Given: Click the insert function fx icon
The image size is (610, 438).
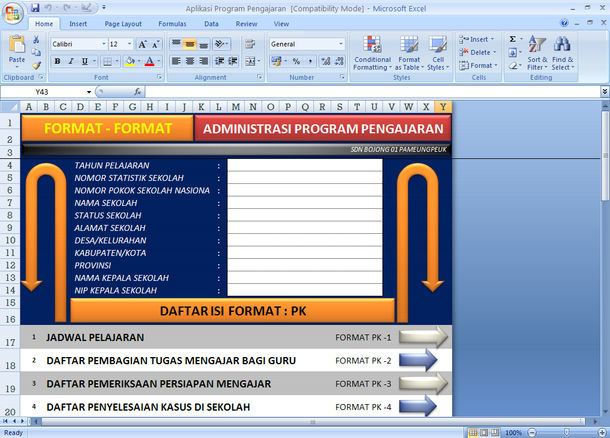Looking at the screenshot, I should click(x=137, y=92).
